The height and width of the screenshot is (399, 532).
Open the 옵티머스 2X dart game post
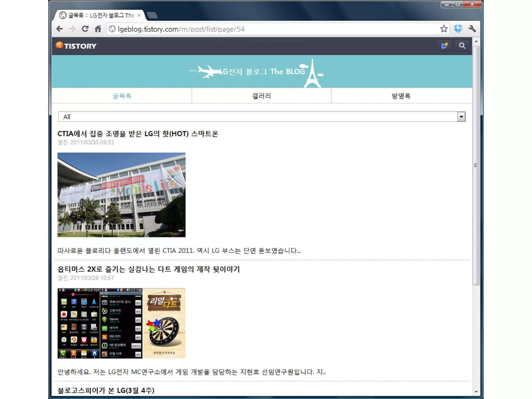[x=148, y=269]
